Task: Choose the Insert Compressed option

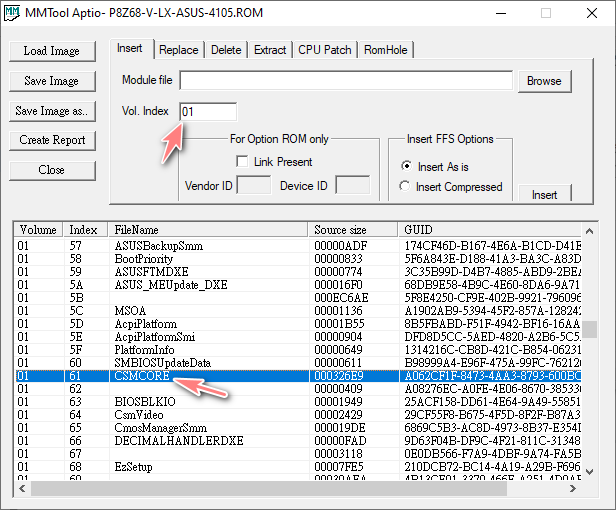Action: click(405, 187)
